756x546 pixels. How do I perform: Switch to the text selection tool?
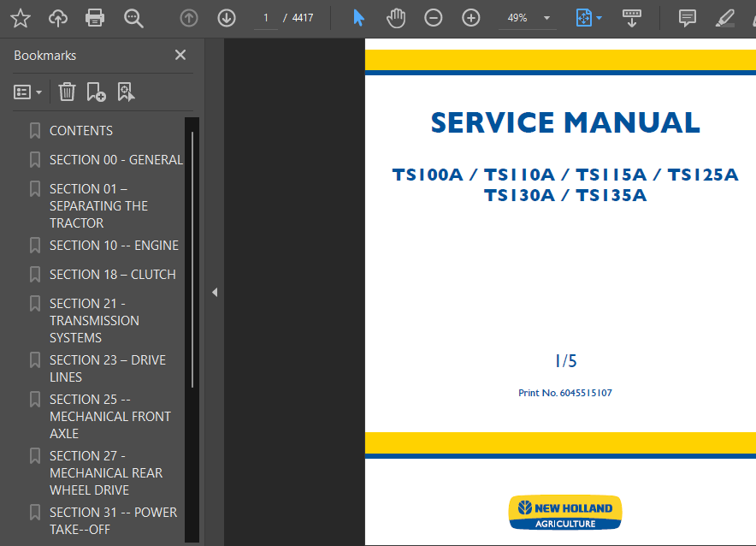tap(358, 17)
